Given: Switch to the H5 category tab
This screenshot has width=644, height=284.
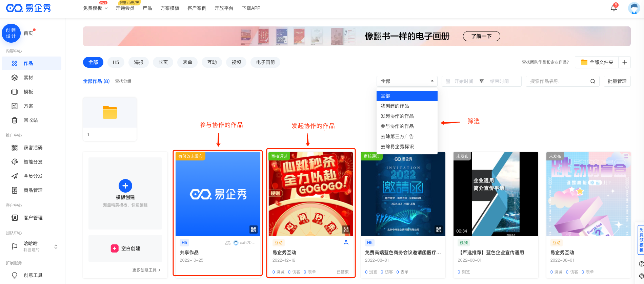Looking at the screenshot, I should [x=116, y=62].
